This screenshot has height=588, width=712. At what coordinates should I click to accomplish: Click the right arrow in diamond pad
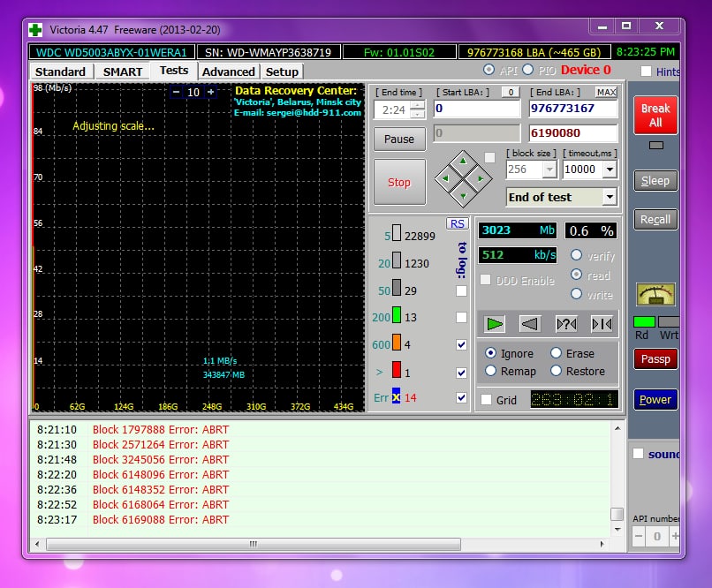click(480, 179)
